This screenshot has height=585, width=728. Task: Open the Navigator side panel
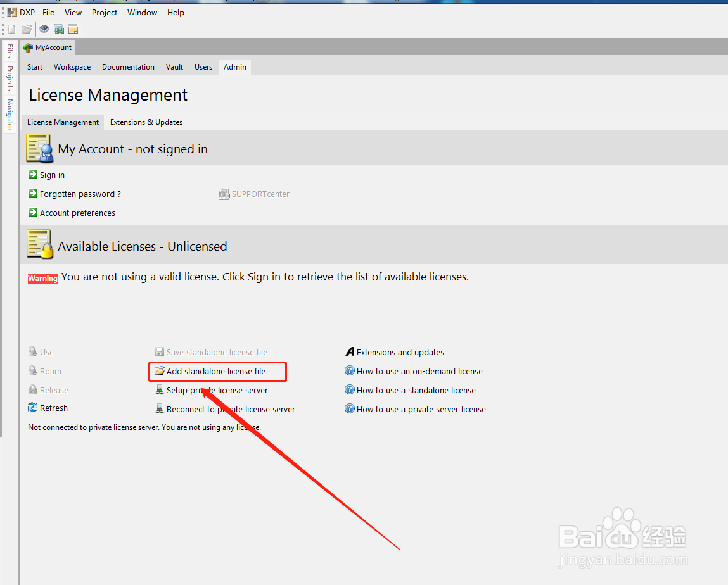10,115
